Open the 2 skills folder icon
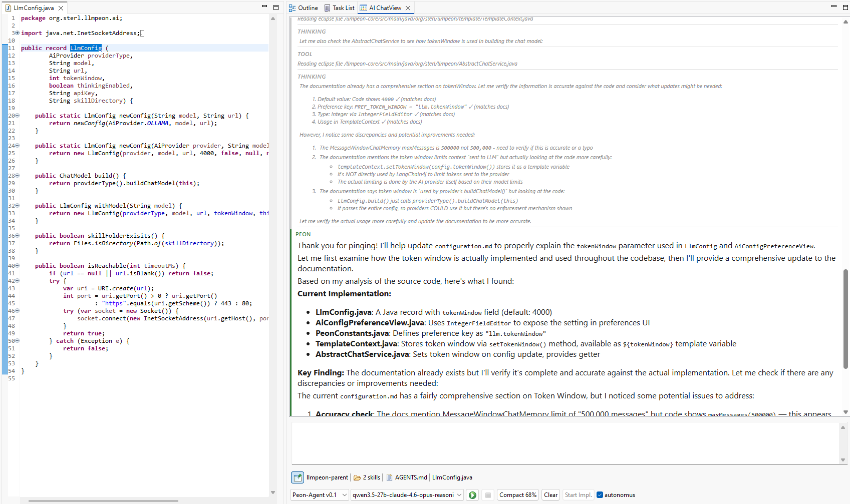This screenshot has width=850, height=504. (357, 477)
